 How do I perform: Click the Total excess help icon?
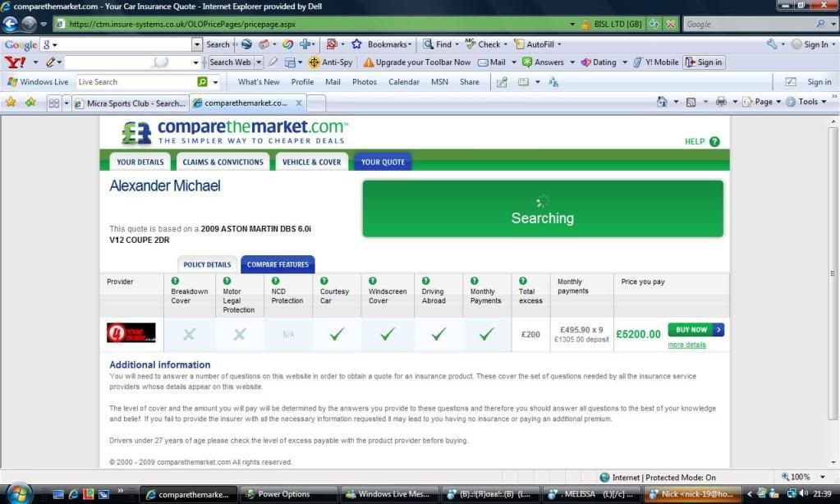[x=523, y=281]
